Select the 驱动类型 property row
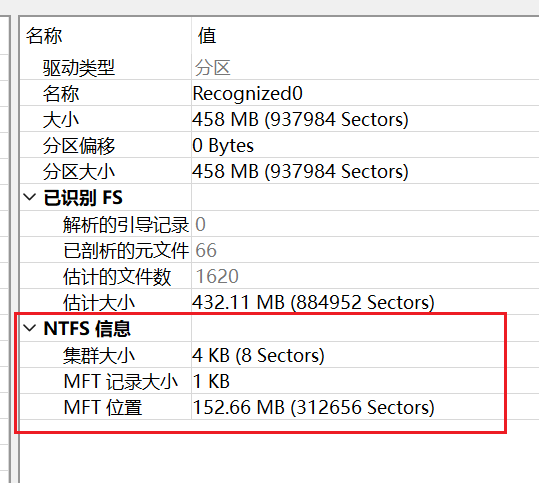 (x=279, y=67)
